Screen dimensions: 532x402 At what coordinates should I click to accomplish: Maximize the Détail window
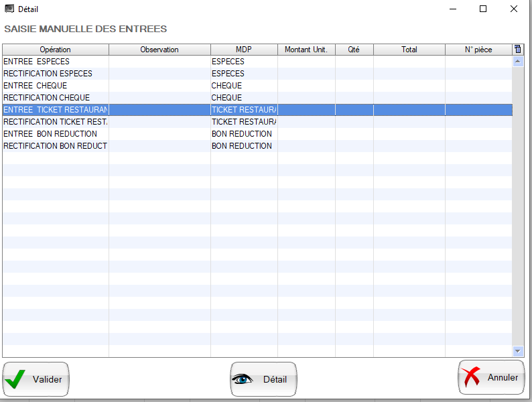pyautogui.click(x=482, y=9)
